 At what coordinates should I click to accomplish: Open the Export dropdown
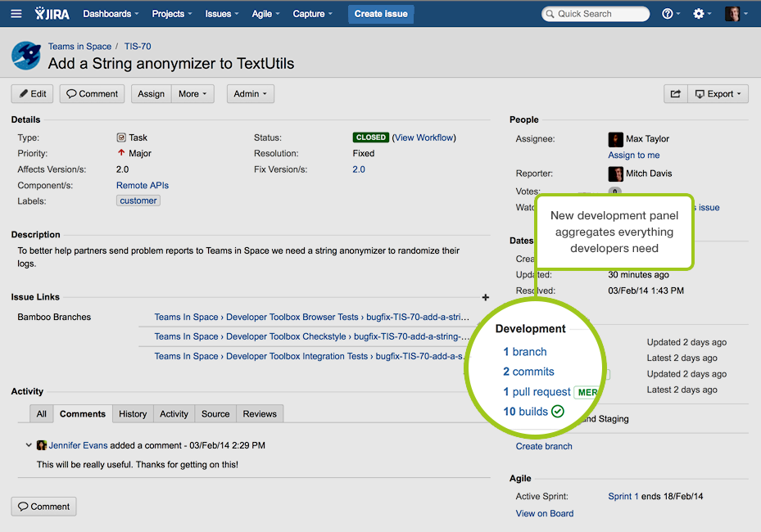click(x=718, y=93)
